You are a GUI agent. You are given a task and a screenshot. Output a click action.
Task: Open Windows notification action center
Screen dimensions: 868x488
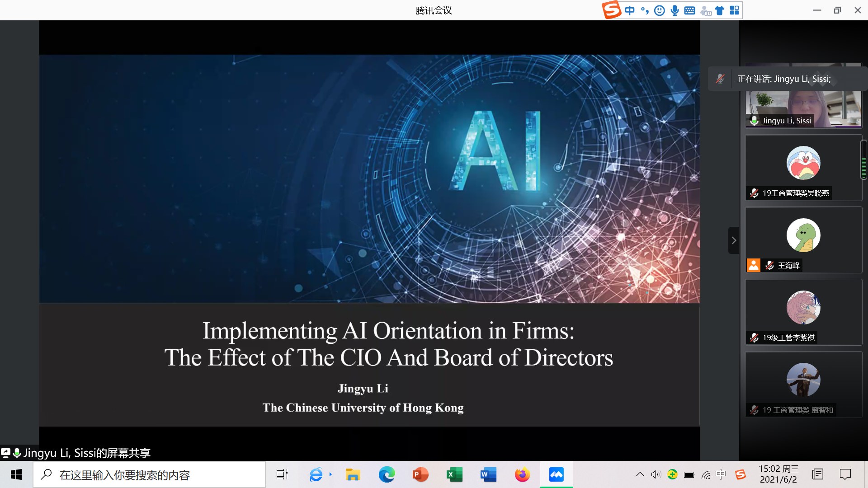(x=845, y=474)
